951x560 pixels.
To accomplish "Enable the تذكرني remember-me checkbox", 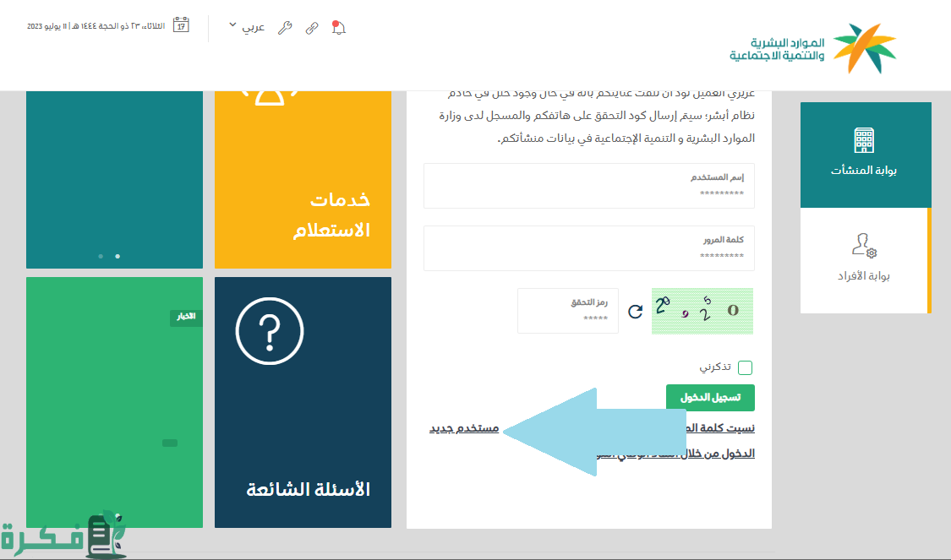I will pos(745,367).
